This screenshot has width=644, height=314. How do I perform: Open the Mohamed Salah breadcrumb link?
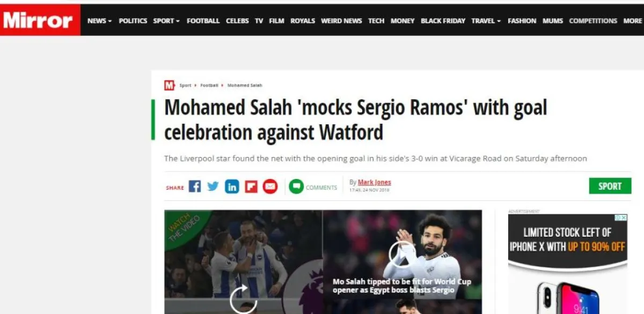[x=245, y=86]
